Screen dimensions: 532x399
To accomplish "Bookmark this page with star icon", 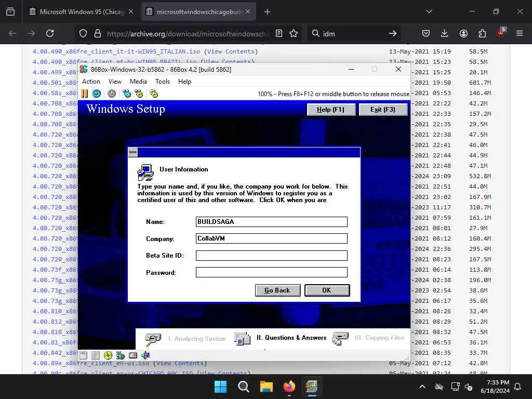I will [294, 33].
